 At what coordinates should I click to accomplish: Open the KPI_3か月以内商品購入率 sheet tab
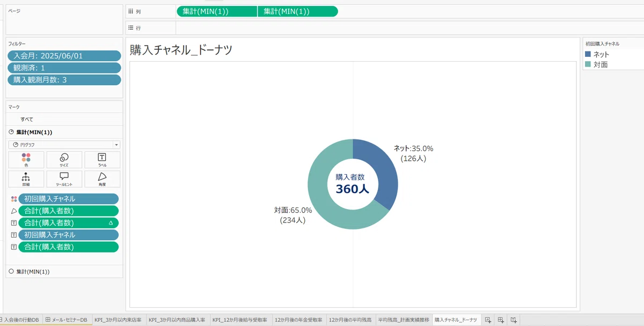(x=177, y=320)
